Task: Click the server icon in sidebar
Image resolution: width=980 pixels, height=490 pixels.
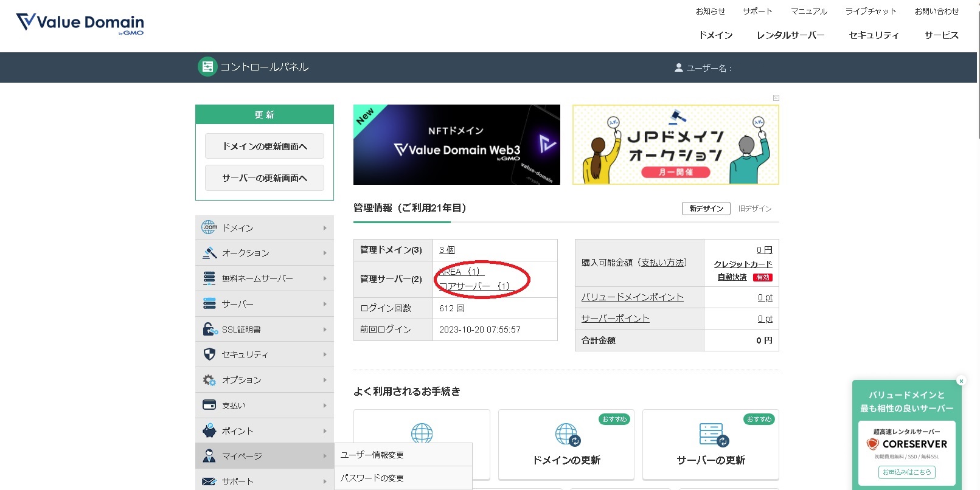Action: pyautogui.click(x=209, y=303)
